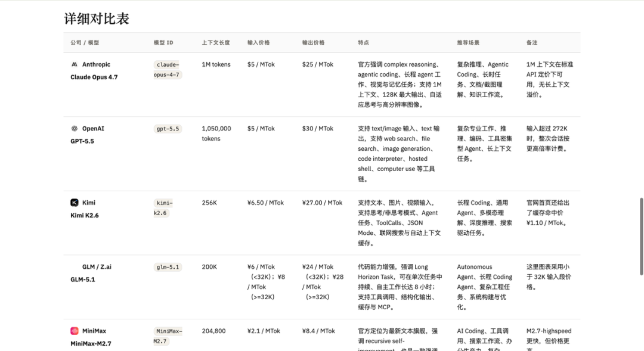The image size is (644, 351).
Task: Click the Kimi logo icon
Action: click(x=75, y=203)
